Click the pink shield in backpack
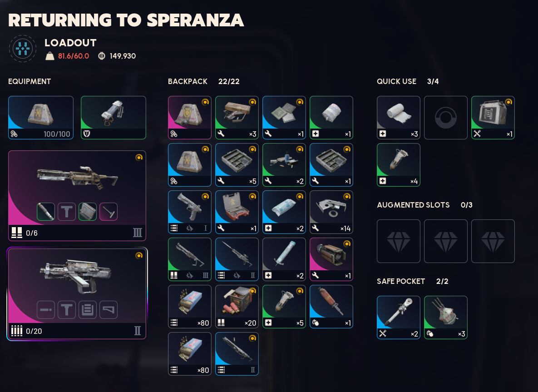Image resolution: width=538 pixels, height=392 pixels. click(x=190, y=118)
